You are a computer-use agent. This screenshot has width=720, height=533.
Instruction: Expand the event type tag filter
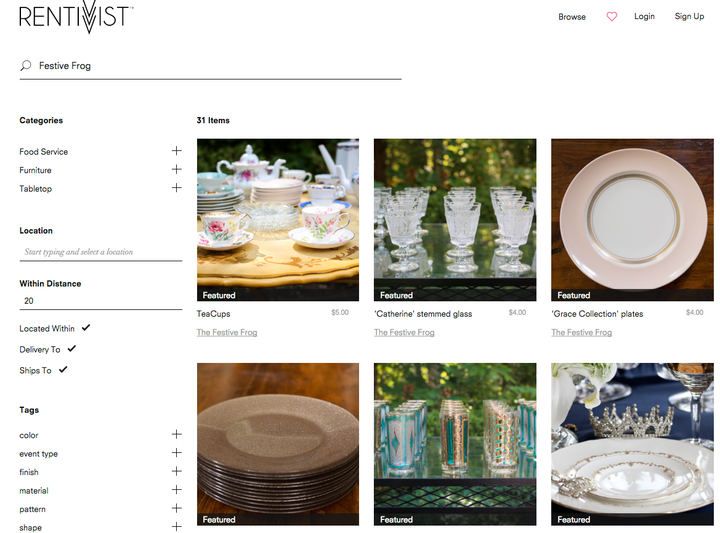pyautogui.click(x=176, y=453)
